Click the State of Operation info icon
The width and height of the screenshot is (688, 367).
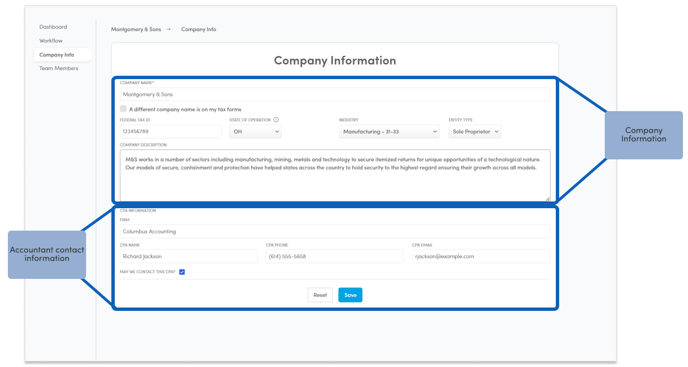[276, 119]
